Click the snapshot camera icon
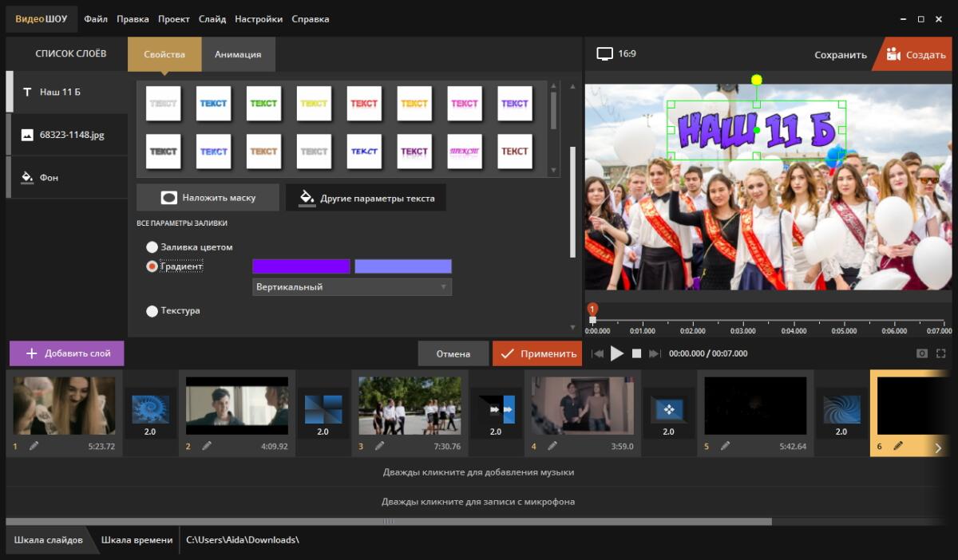 point(922,353)
